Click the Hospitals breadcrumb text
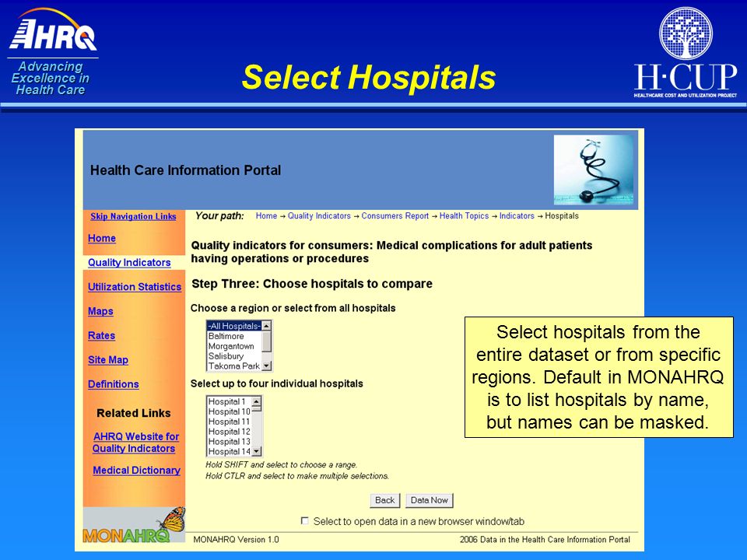Image resolution: width=747 pixels, height=560 pixels. click(x=562, y=215)
